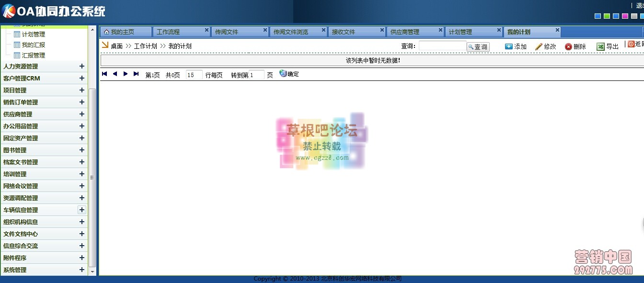Viewport: 644px width, 283px height.
Task: Click the 确定 confirm globe icon
Action: coord(283,74)
